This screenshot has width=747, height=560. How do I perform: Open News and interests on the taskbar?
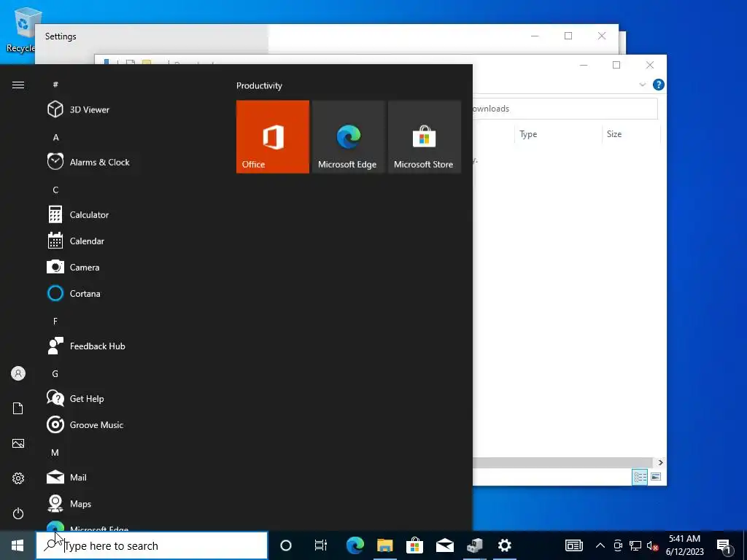point(574,545)
